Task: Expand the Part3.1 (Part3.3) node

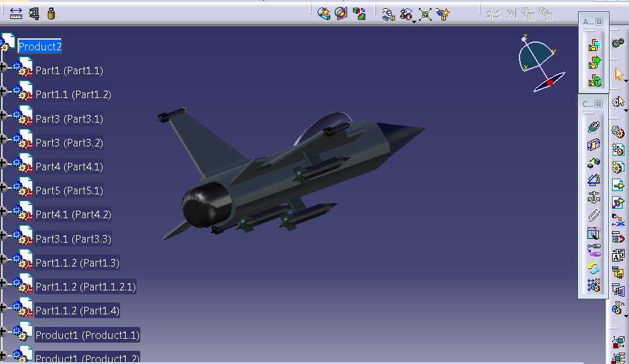Action: [x=3, y=235]
